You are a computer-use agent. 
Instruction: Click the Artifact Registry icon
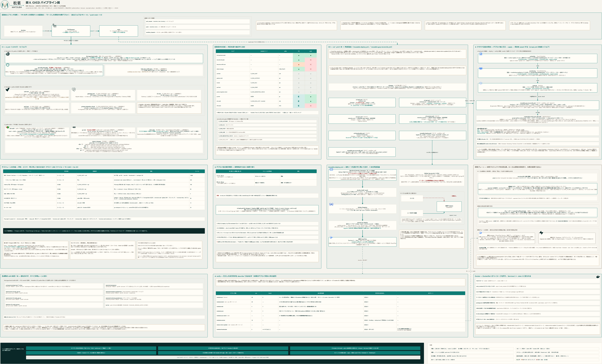331,204
